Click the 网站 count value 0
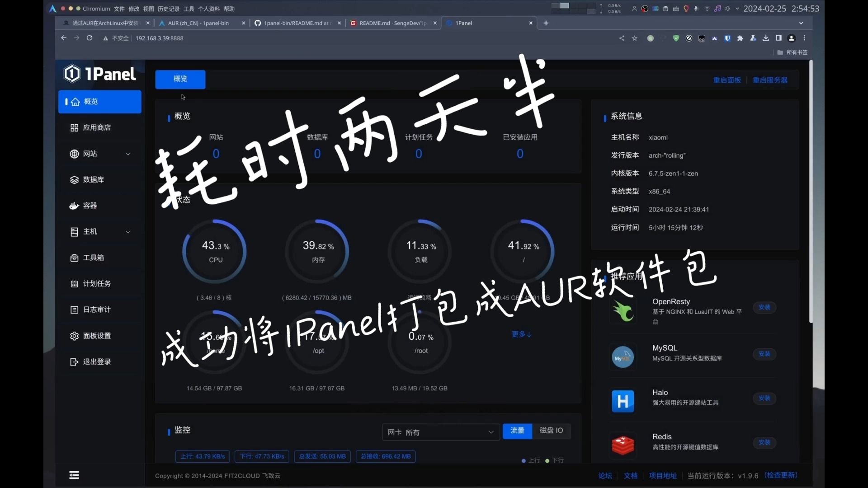 coord(216,154)
